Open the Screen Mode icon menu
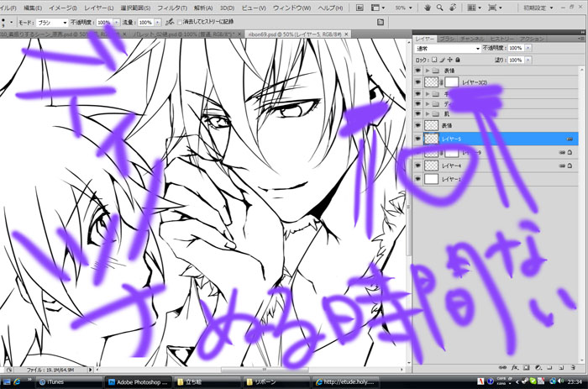This screenshot has height=389, width=588. coord(495,8)
